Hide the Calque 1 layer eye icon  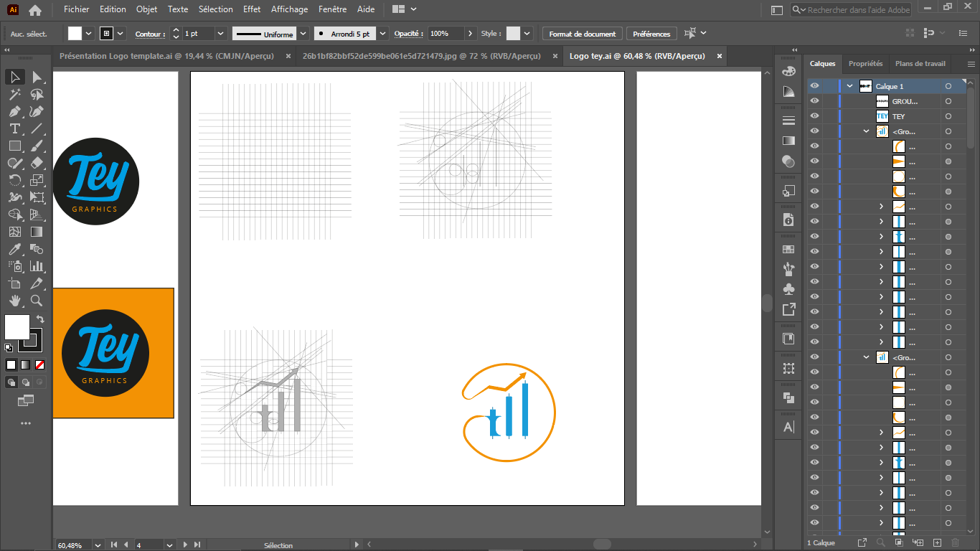pyautogui.click(x=814, y=86)
